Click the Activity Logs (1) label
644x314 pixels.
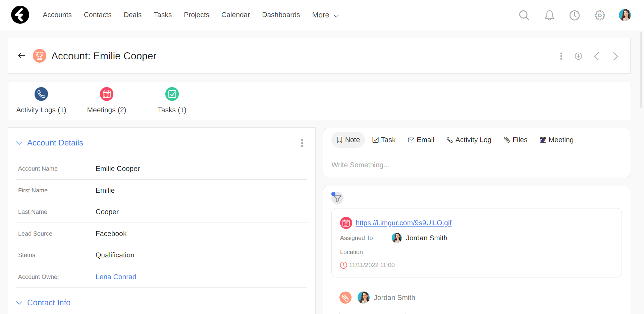pos(41,110)
